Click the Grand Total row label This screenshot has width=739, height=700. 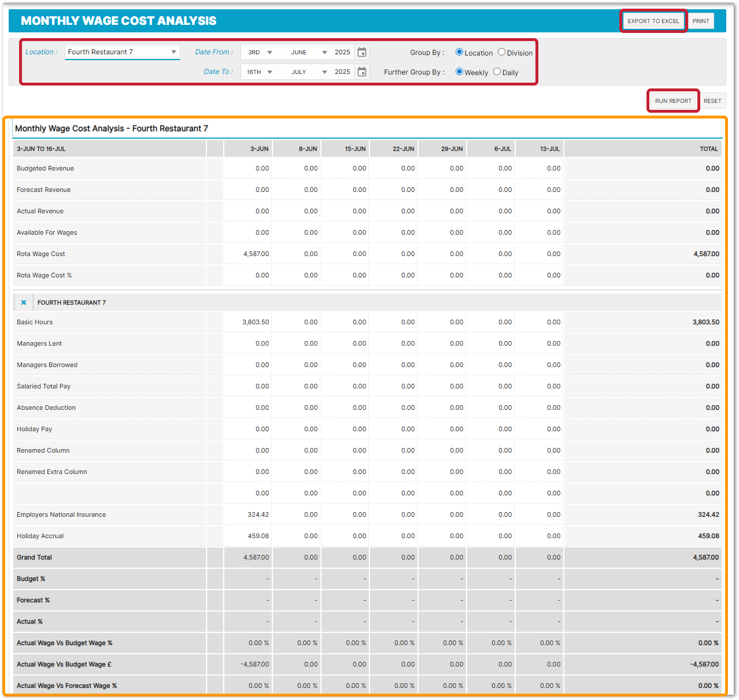click(x=35, y=557)
